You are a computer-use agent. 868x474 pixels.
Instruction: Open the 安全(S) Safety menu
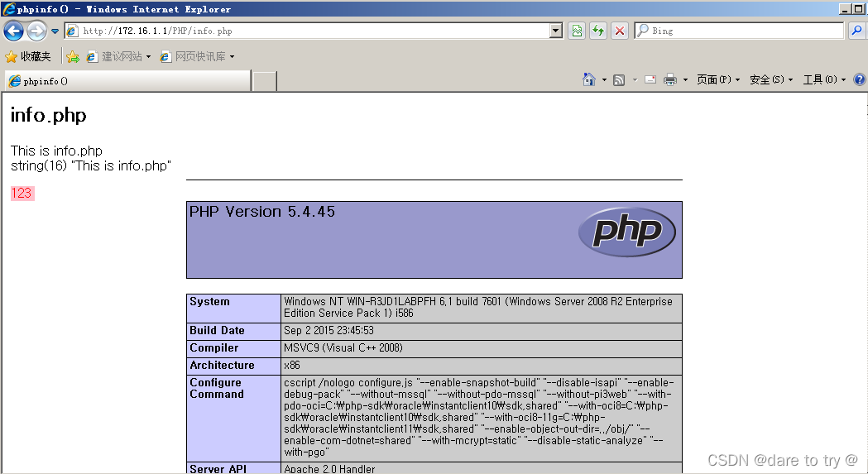pos(771,79)
